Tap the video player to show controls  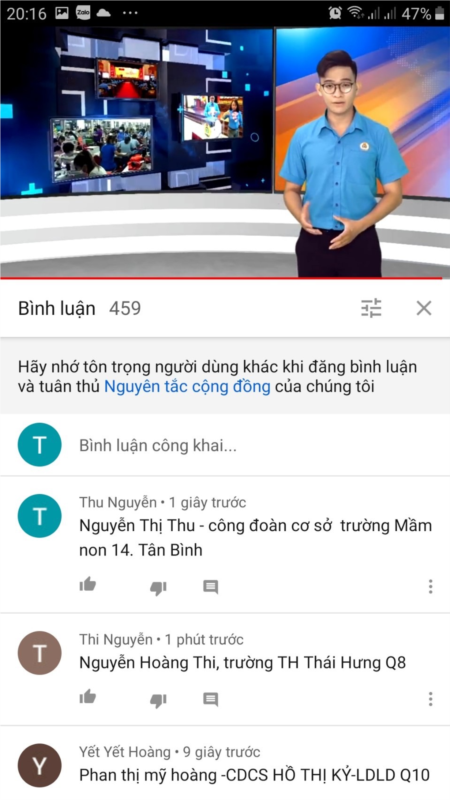pos(225,152)
